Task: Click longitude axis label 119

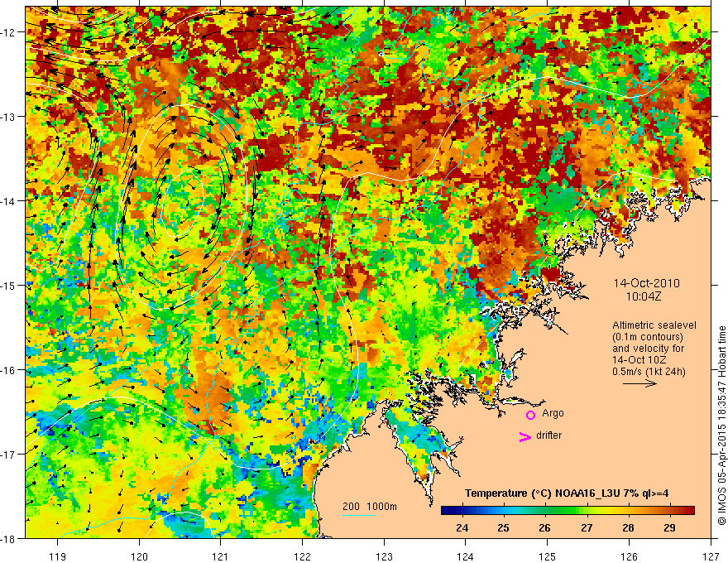Action: coord(58,556)
